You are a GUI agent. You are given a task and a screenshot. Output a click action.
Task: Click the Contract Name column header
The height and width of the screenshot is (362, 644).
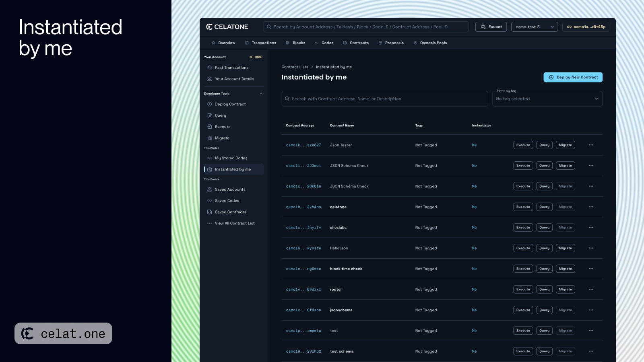tap(342, 125)
